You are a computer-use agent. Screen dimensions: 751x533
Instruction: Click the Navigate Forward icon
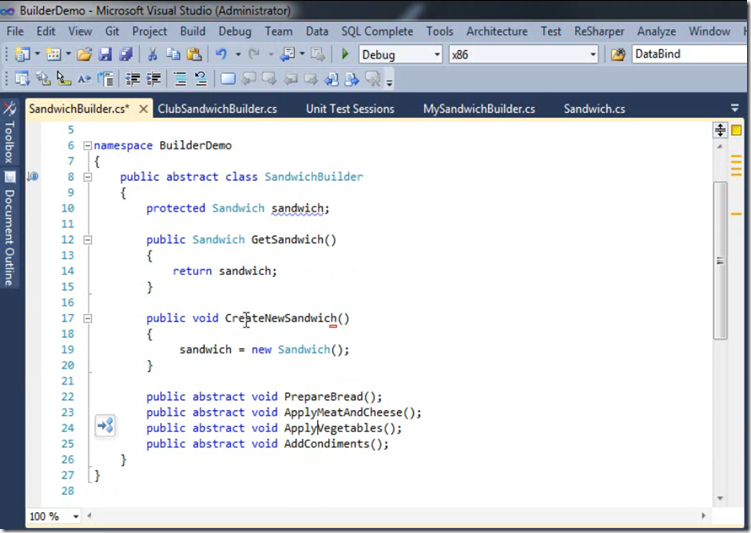click(x=318, y=54)
